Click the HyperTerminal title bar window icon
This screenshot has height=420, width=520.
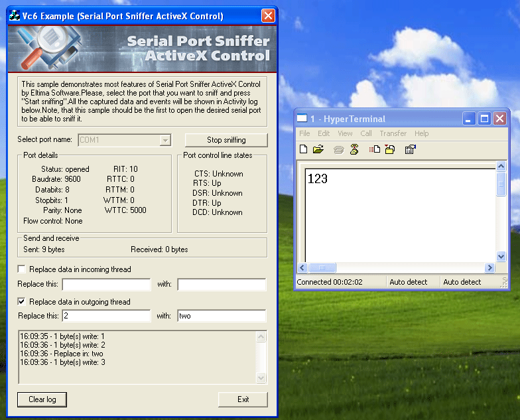302,118
